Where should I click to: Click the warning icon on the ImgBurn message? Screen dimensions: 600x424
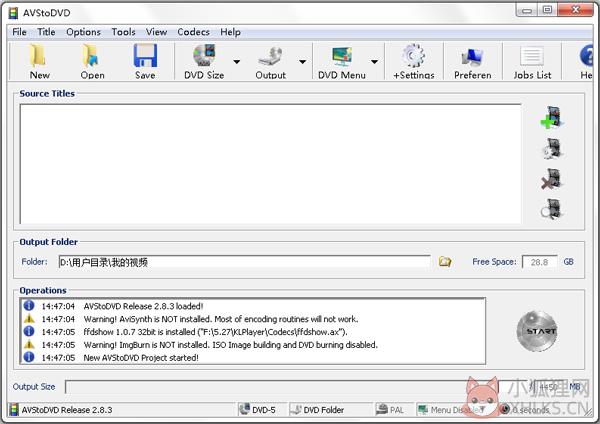tap(29, 344)
